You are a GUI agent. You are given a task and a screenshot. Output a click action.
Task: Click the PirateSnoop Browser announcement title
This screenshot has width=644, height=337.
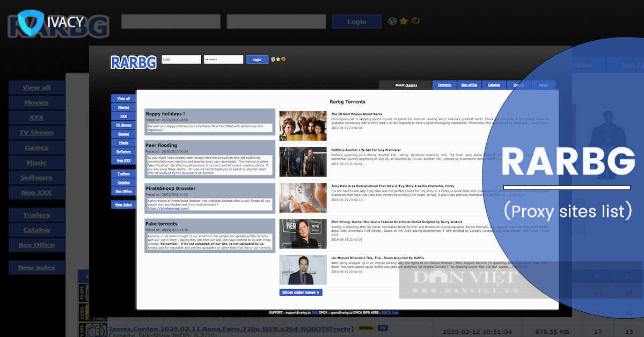pyautogui.click(x=171, y=188)
